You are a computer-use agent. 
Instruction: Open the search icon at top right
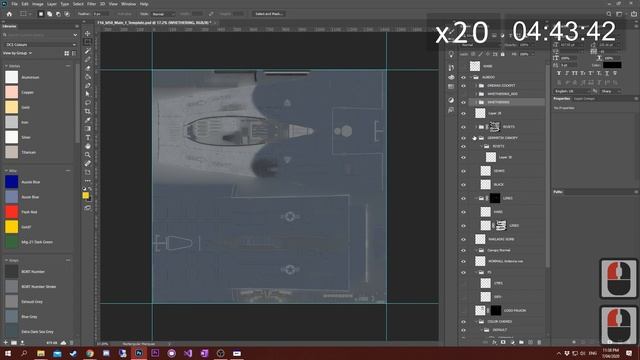point(609,14)
